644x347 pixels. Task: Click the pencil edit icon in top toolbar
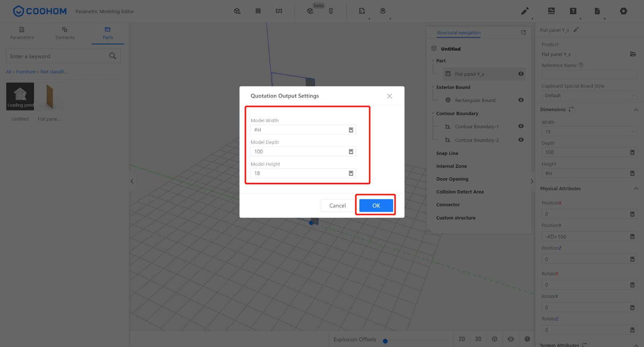coord(525,11)
